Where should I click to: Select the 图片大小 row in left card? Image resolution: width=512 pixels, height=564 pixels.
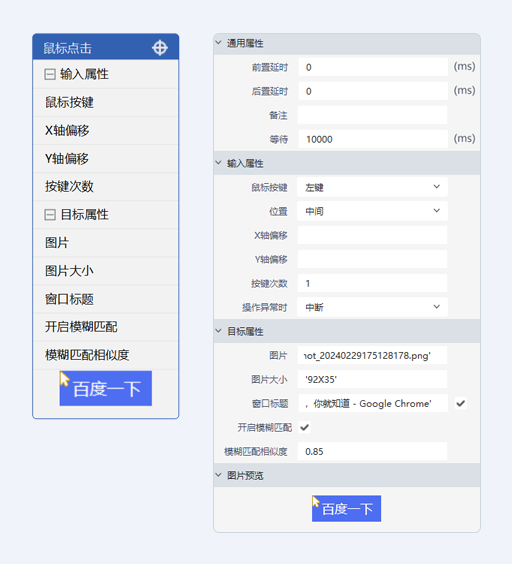coord(106,271)
